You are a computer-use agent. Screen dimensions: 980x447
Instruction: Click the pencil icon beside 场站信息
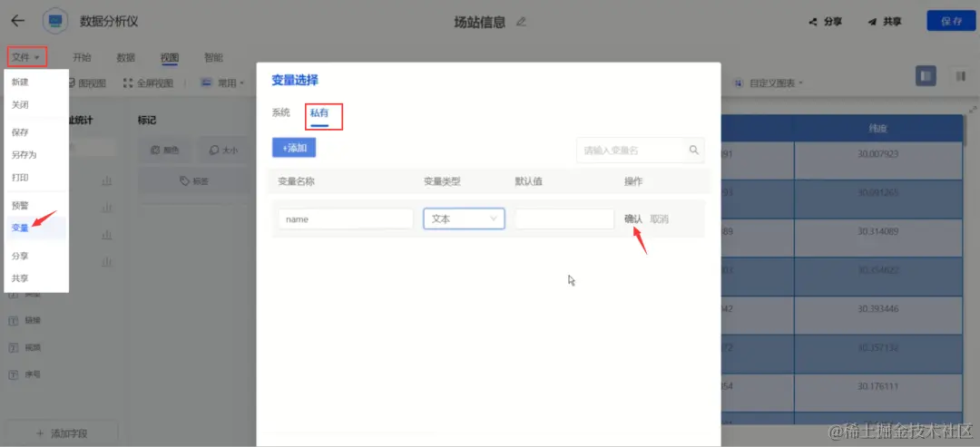(x=521, y=21)
